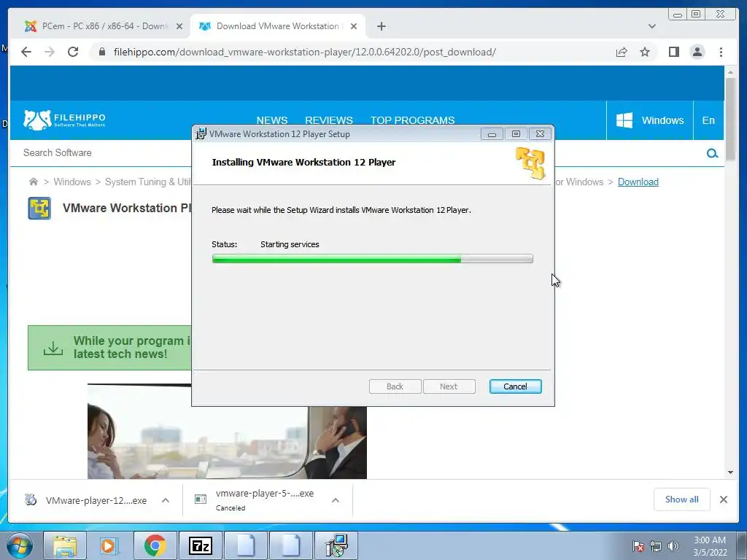Show all downloads
Viewport: 747px width, 560px height.
tap(682, 499)
